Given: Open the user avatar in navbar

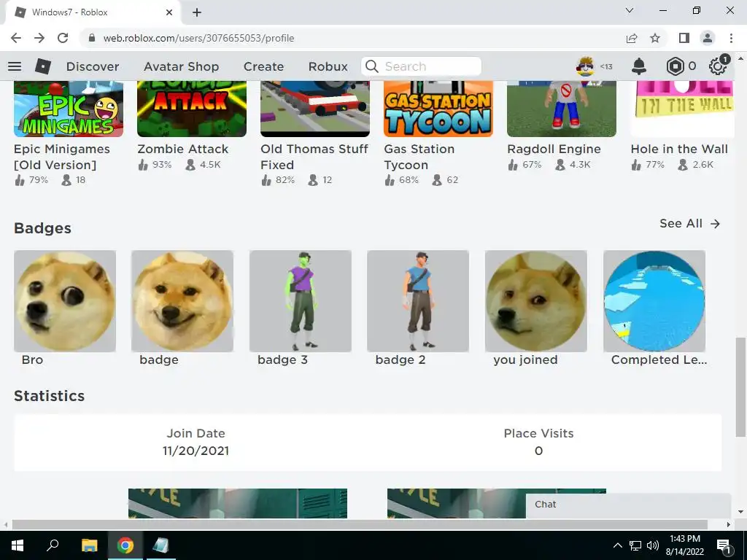Looking at the screenshot, I should pyautogui.click(x=585, y=66).
